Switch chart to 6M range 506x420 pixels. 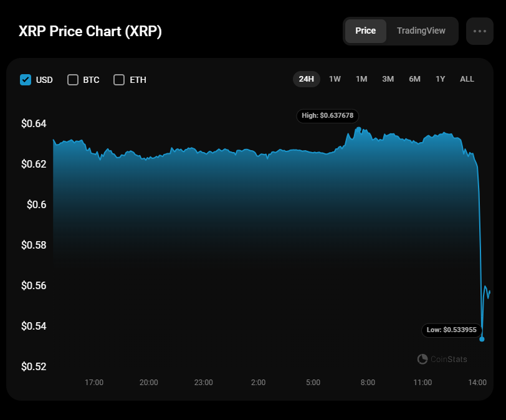[x=414, y=79]
